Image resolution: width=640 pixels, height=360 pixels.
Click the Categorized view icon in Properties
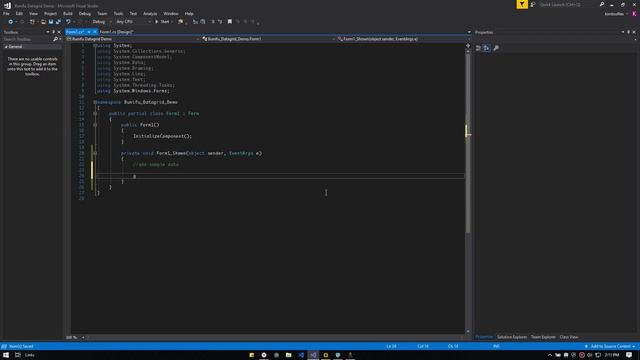pos(478,48)
